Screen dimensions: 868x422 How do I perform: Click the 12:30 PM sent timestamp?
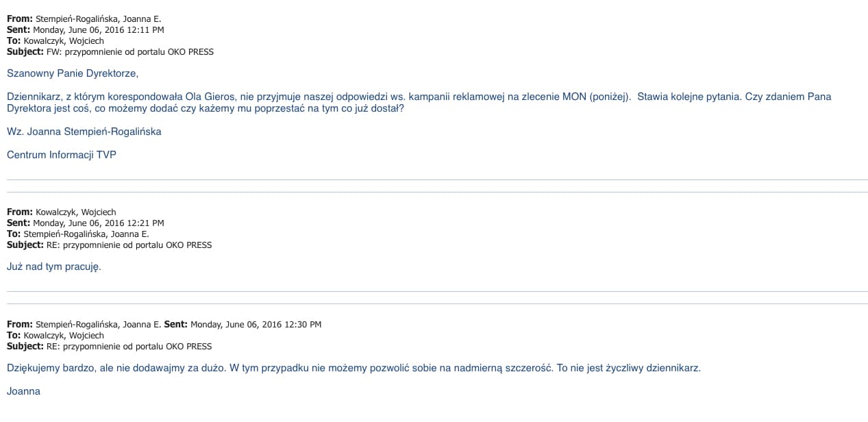[256, 324]
